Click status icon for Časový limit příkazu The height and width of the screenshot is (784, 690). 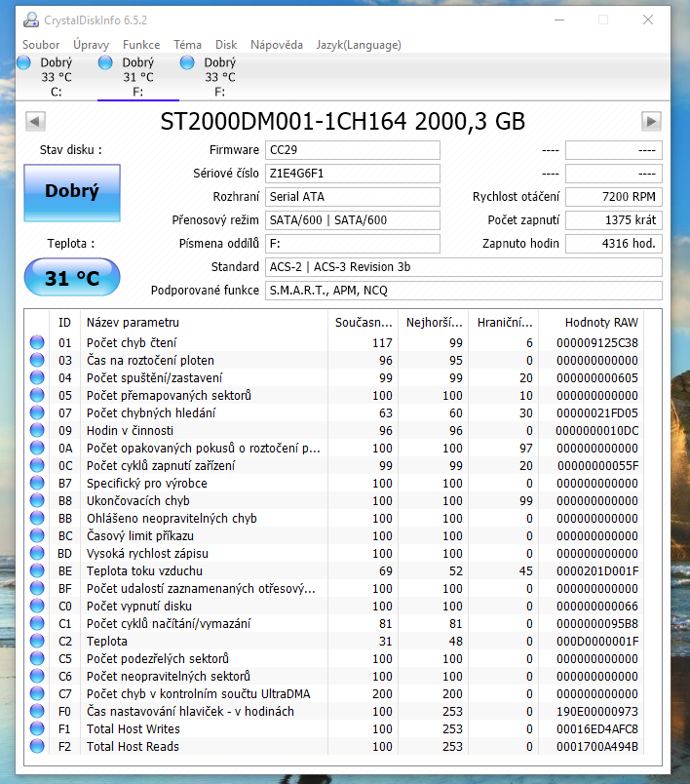point(37,535)
